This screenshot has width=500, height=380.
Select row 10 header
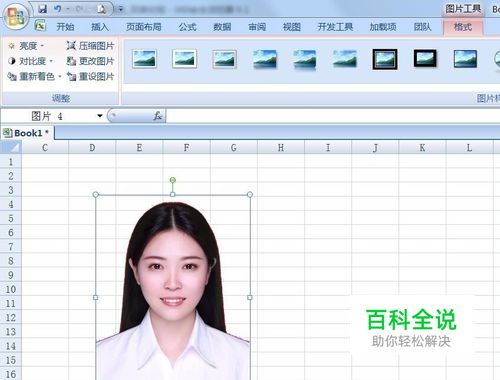pos(11,289)
